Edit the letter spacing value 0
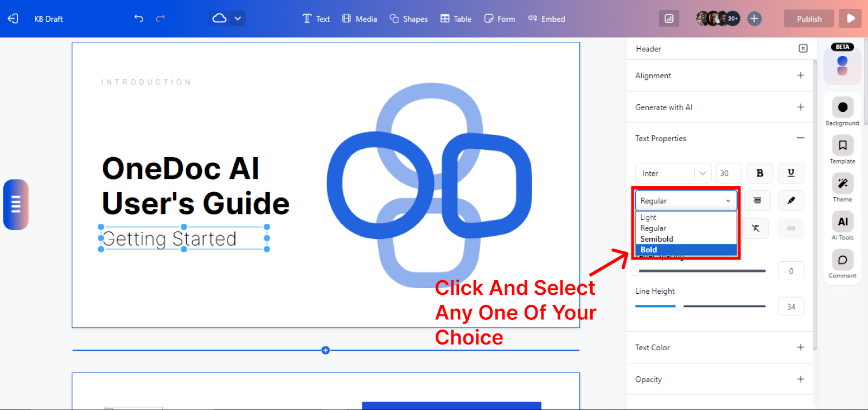Image resolution: width=868 pixels, height=410 pixels. (791, 271)
